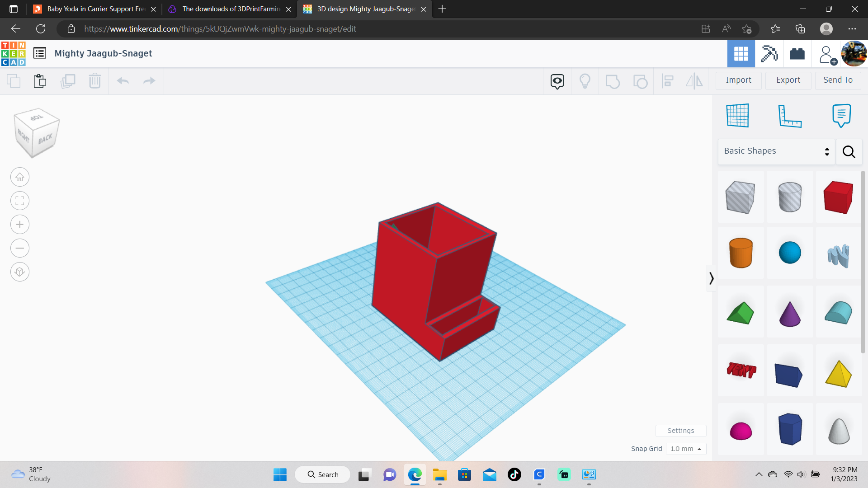Viewport: 868px width, 488px height.
Task: Click the browser Refresh button
Action: (41, 29)
